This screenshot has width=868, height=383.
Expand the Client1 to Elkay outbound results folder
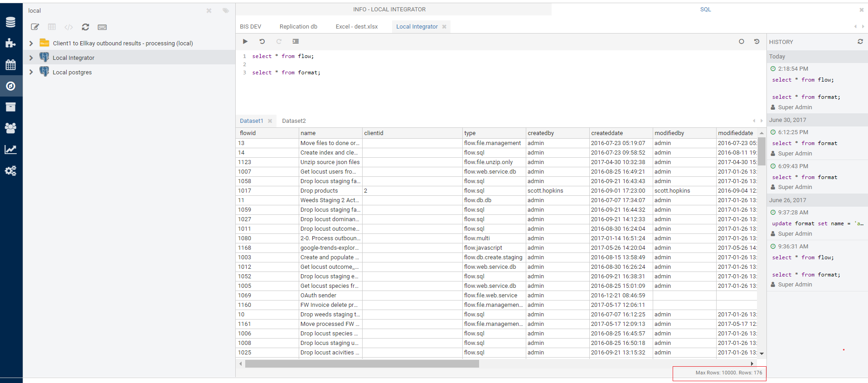pos(31,44)
